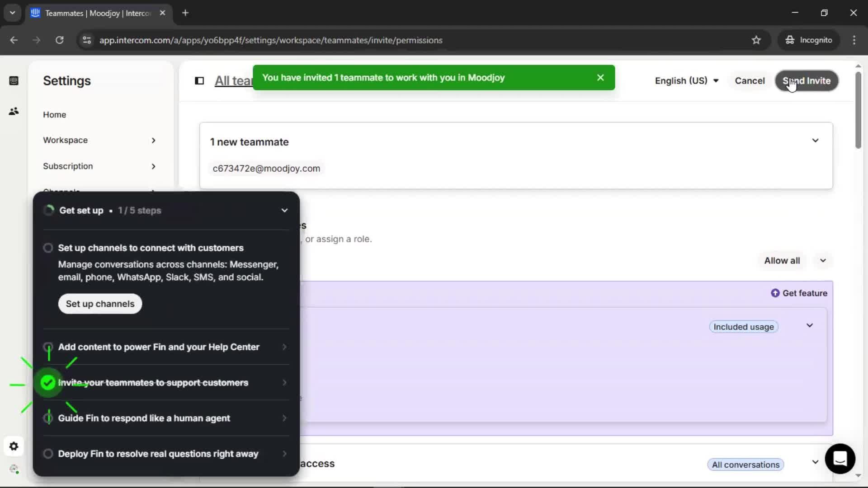868x488 pixels.
Task: Click the Get feature upgrade icon
Action: (775, 293)
